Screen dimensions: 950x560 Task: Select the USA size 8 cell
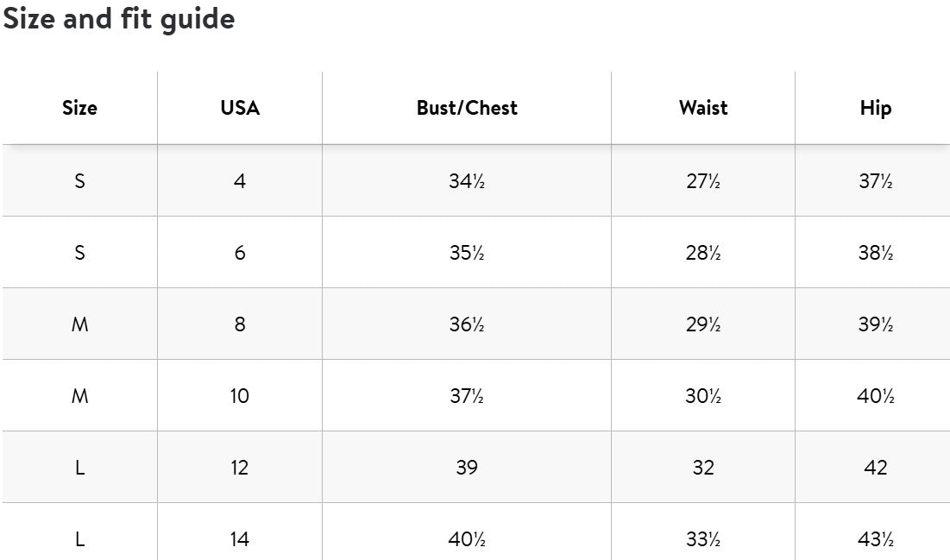click(240, 324)
